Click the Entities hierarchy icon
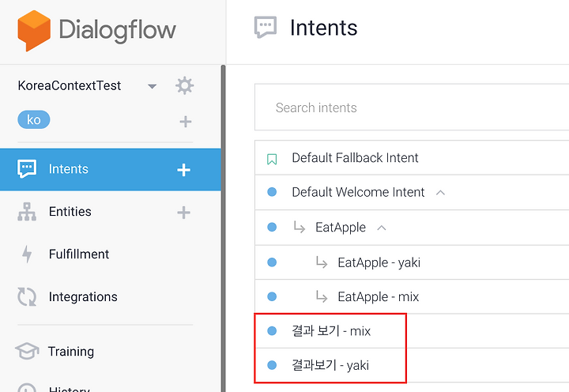The width and height of the screenshot is (569, 392). point(27,212)
